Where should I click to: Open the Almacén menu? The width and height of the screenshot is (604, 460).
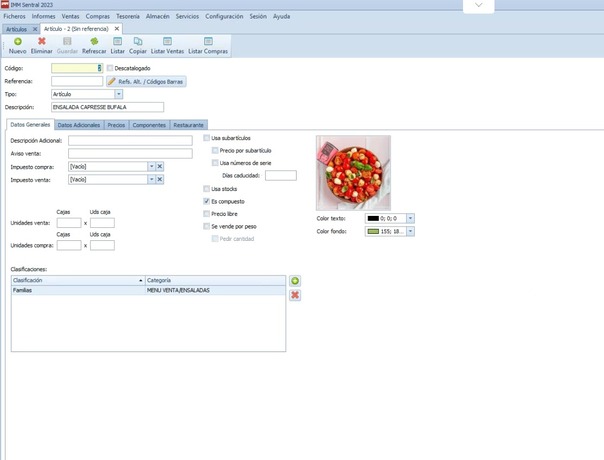pos(158,17)
